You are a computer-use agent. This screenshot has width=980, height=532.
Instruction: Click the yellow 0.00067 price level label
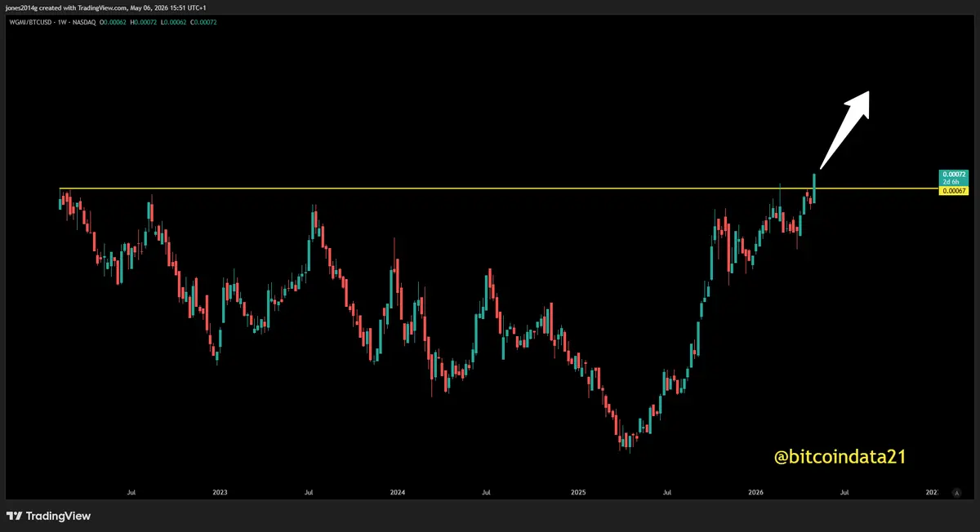pos(954,191)
